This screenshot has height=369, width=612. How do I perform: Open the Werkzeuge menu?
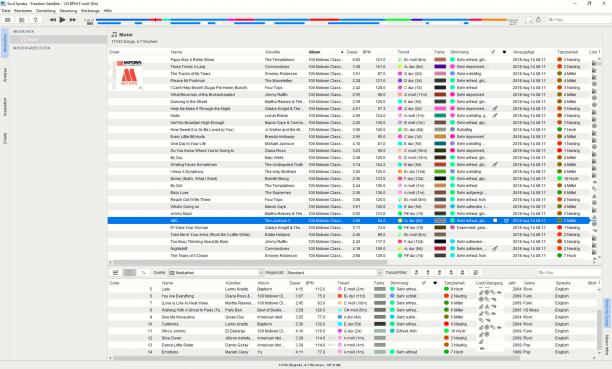point(90,11)
